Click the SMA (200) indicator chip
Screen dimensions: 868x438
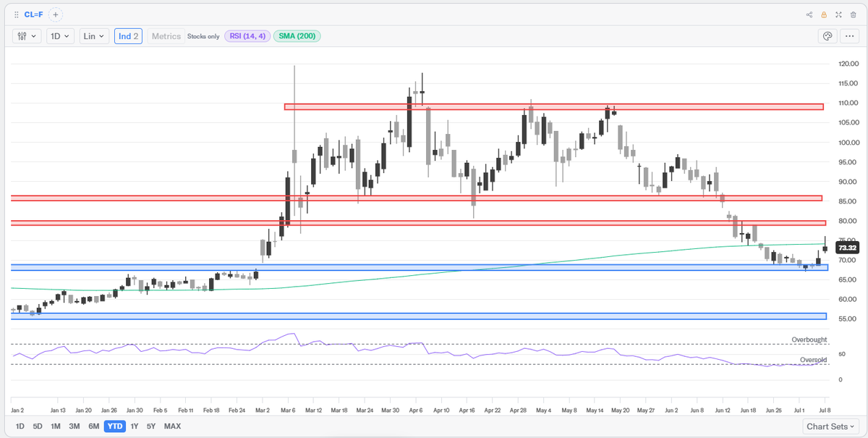click(x=297, y=36)
